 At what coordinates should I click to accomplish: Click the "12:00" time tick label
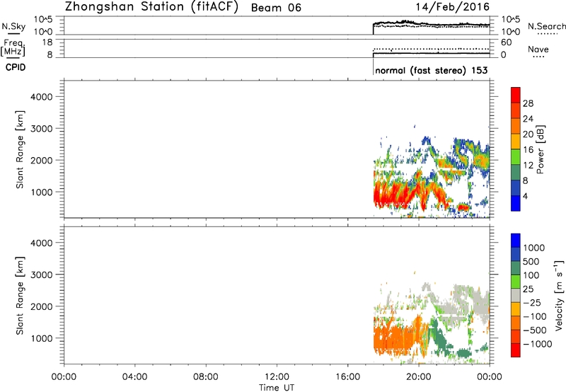(x=277, y=377)
